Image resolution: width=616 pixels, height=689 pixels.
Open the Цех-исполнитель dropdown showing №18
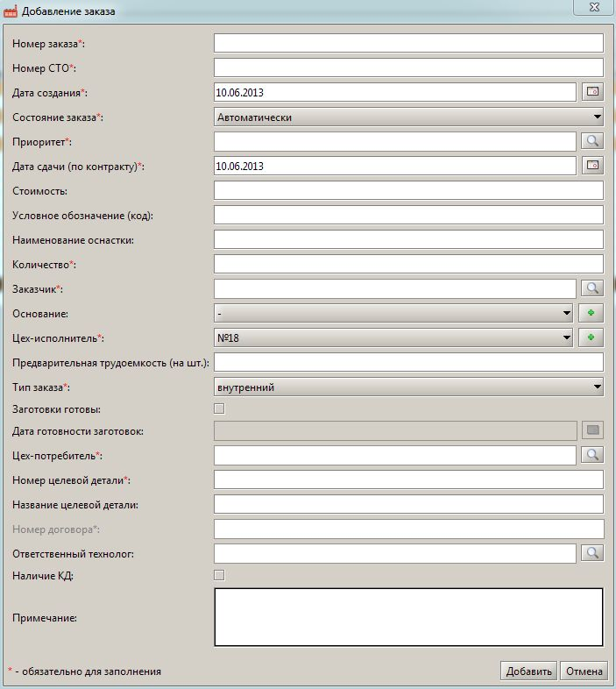[x=393, y=337]
